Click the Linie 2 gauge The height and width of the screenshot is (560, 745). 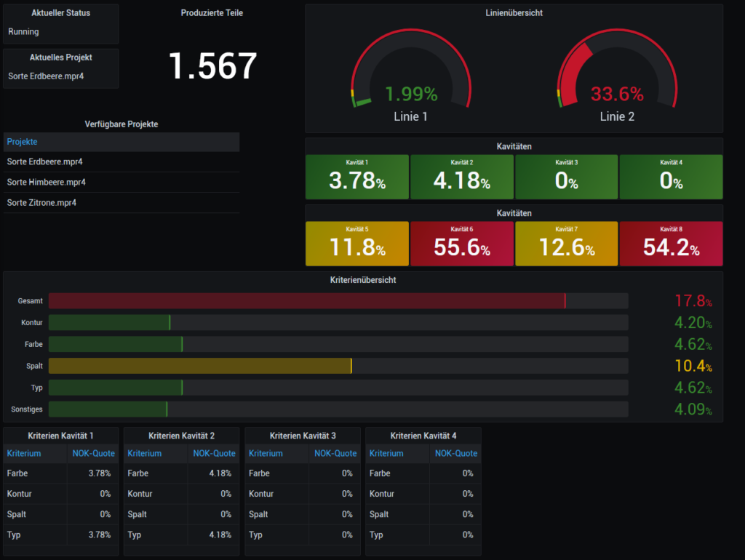[617, 76]
